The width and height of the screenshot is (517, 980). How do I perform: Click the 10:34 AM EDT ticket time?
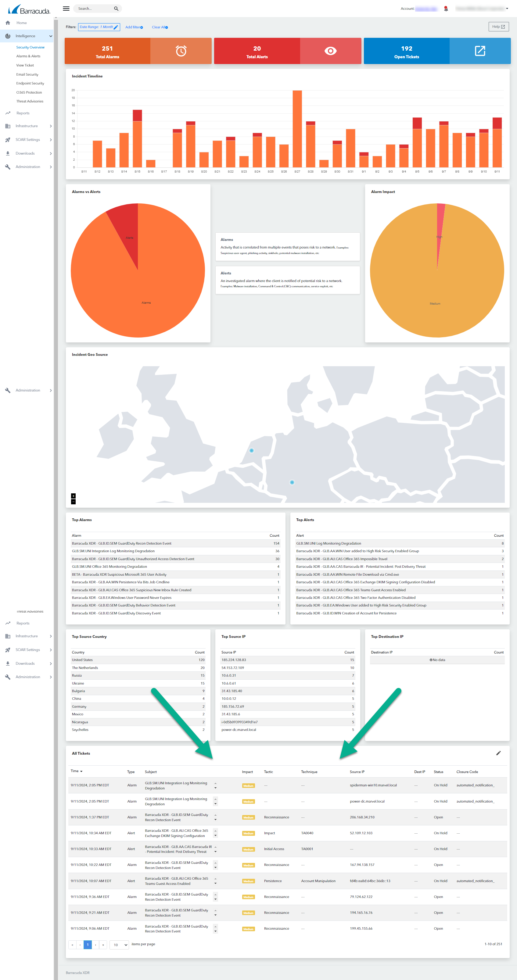(91, 833)
